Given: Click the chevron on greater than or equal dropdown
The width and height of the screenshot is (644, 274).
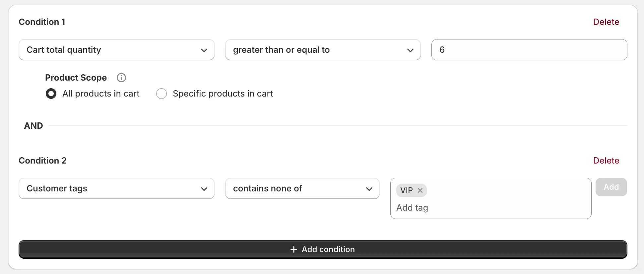Looking at the screenshot, I should [411, 50].
